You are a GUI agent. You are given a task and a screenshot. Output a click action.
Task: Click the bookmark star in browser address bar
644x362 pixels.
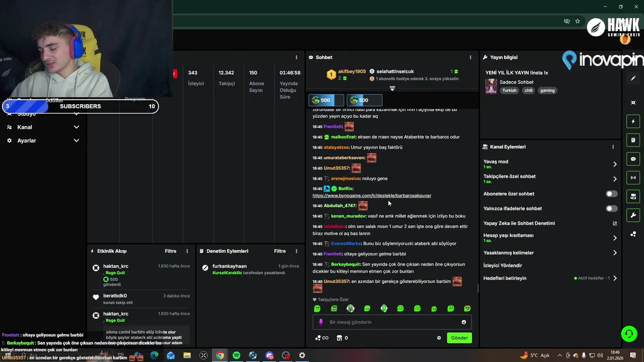pyautogui.click(x=578, y=21)
